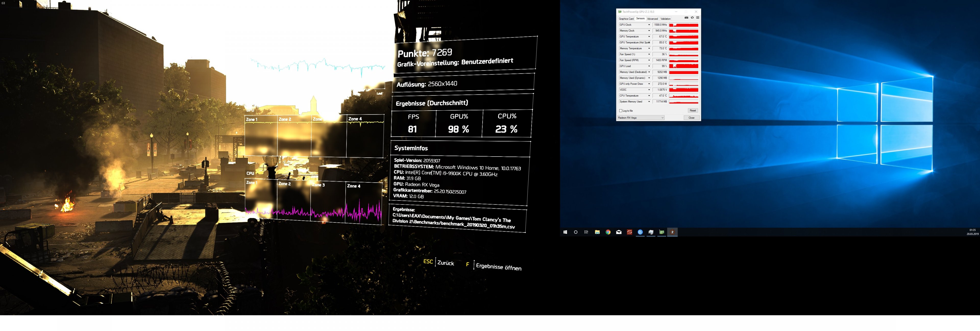Click the GPU Load history graph
The height and width of the screenshot is (331, 980).
pos(684,66)
